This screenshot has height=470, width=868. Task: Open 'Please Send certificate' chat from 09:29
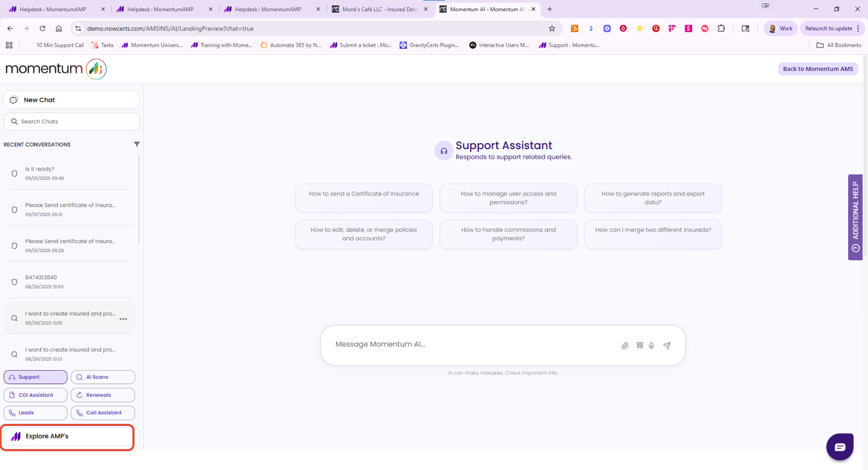click(x=70, y=245)
